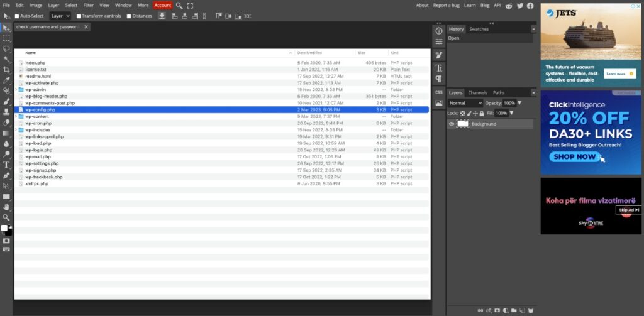644x316 pixels.
Task: Select the Spot Healing Brush tool
Action: [6, 91]
